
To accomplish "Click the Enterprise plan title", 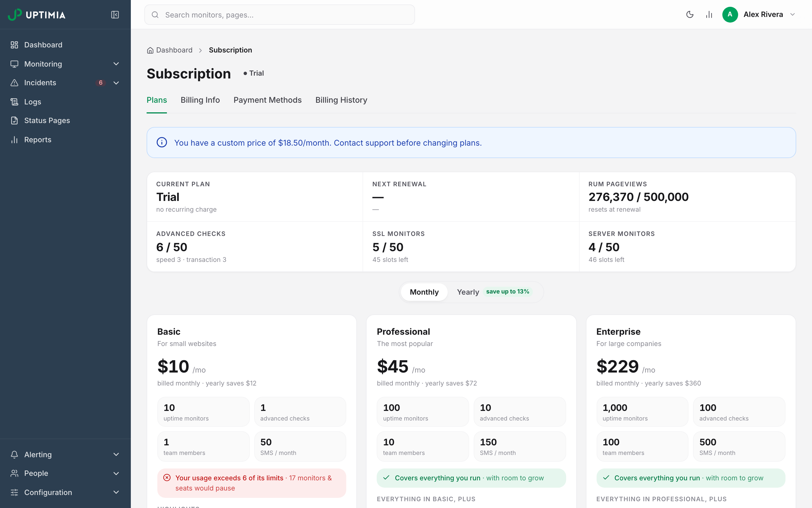I will 618,332.
